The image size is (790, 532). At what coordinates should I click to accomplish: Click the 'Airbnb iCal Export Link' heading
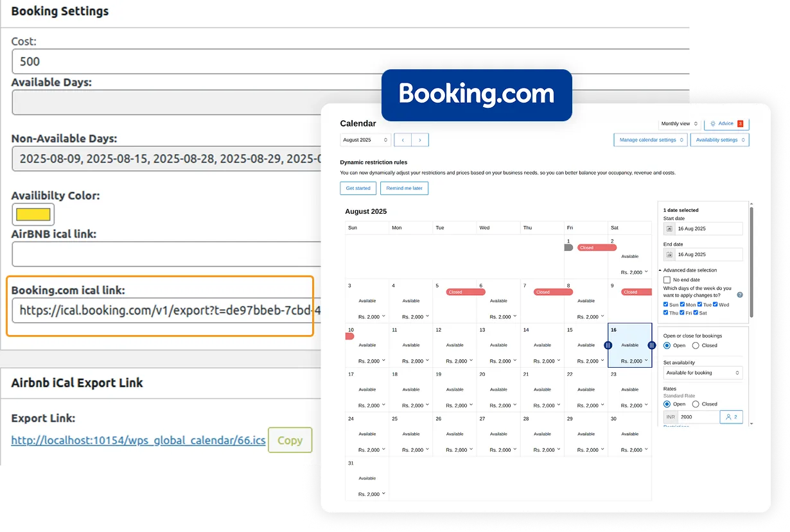(77, 383)
